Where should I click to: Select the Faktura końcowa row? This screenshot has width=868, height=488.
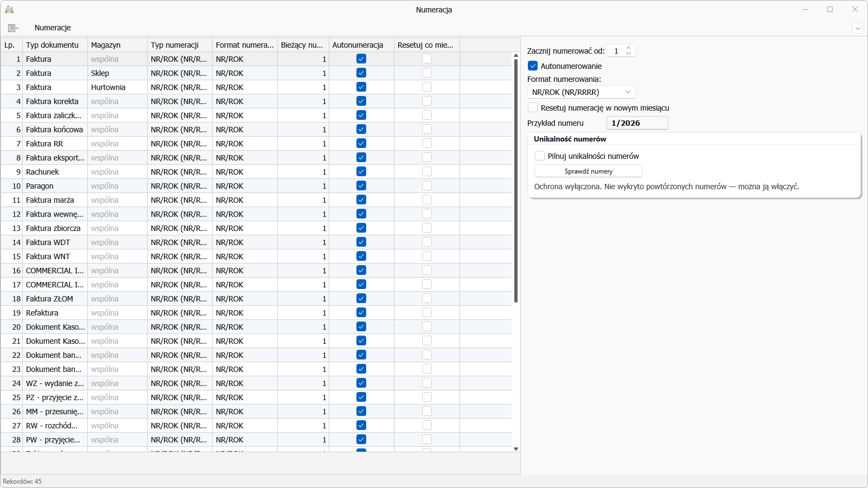pyautogui.click(x=256, y=130)
